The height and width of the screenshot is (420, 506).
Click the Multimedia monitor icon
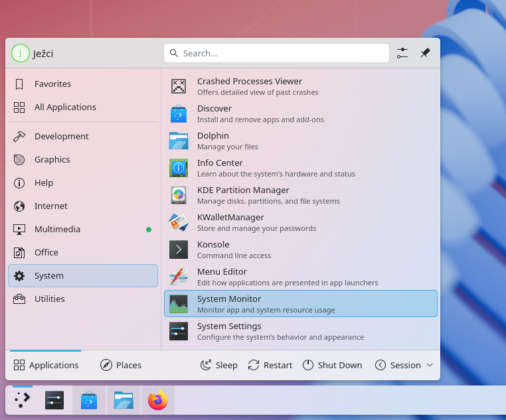[x=19, y=229]
